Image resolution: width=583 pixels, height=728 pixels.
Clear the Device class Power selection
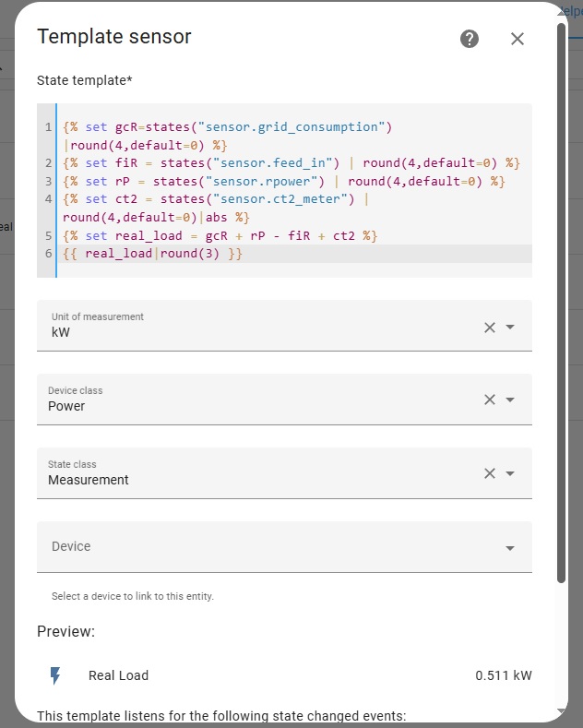490,400
